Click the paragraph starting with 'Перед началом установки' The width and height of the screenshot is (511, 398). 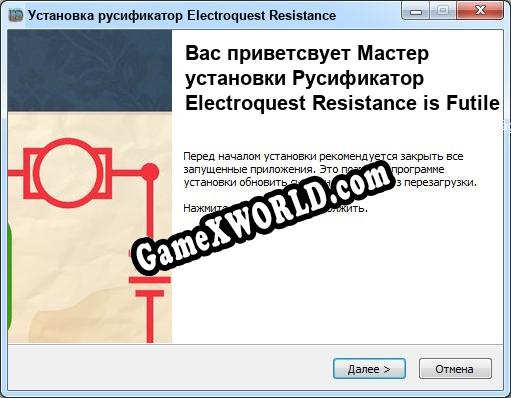330,169
